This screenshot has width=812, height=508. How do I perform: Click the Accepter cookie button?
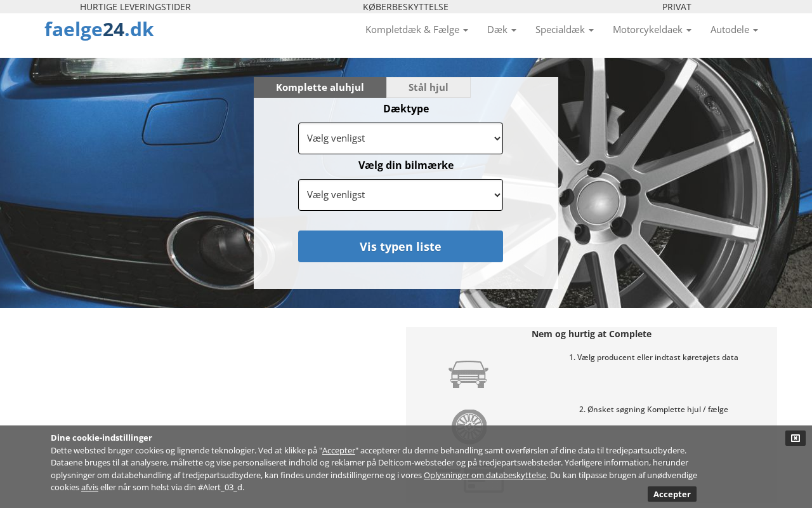(672, 494)
